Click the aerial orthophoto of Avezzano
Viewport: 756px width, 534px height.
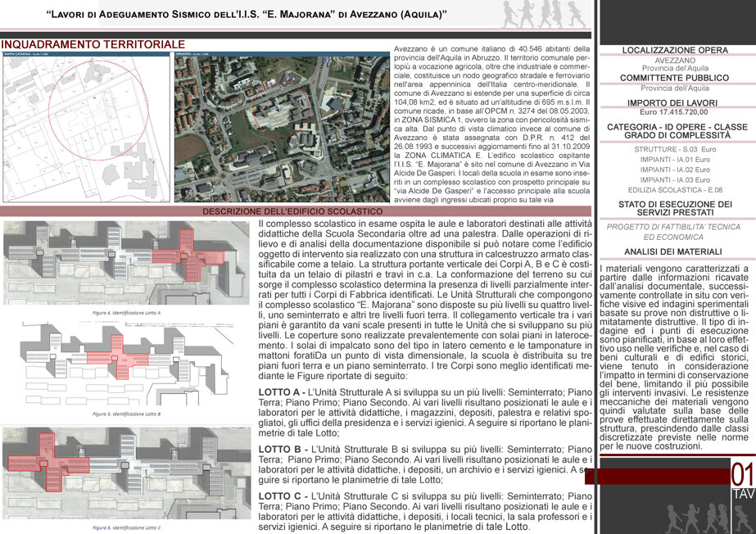point(282,127)
